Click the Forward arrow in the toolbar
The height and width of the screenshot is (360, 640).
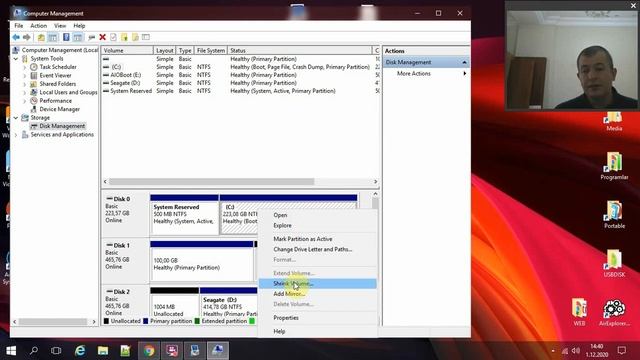coord(27,37)
